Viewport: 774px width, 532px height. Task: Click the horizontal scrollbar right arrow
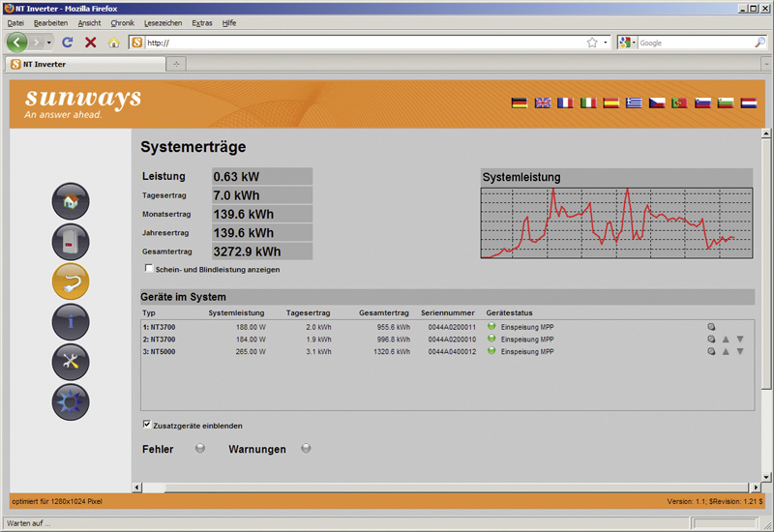pos(756,488)
